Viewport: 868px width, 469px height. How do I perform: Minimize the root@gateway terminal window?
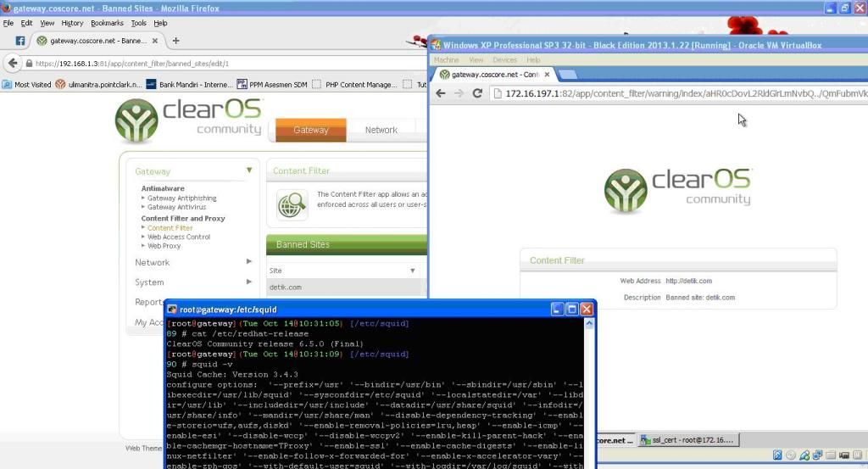point(558,309)
